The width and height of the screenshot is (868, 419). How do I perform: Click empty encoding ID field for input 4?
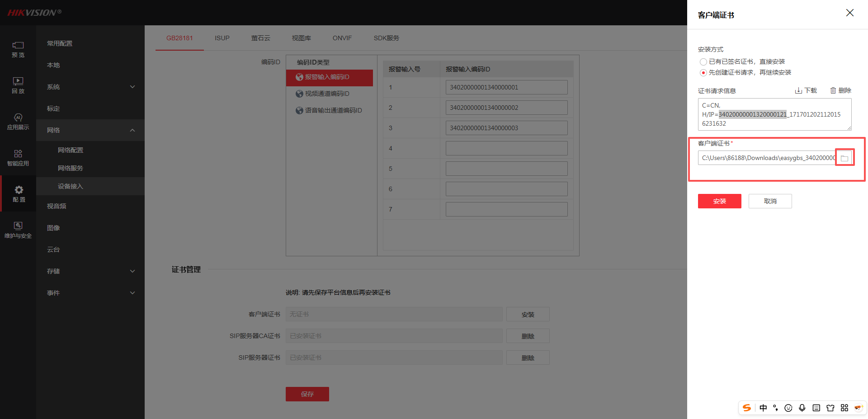click(x=506, y=148)
